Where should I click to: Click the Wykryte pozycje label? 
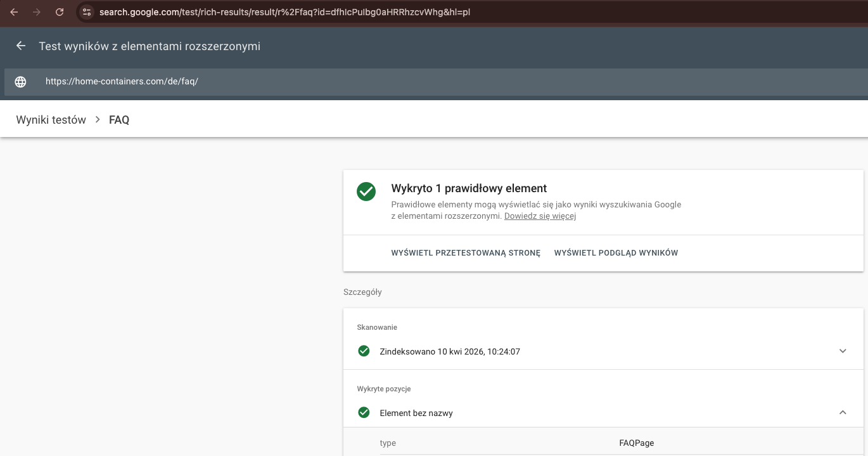[x=384, y=389]
